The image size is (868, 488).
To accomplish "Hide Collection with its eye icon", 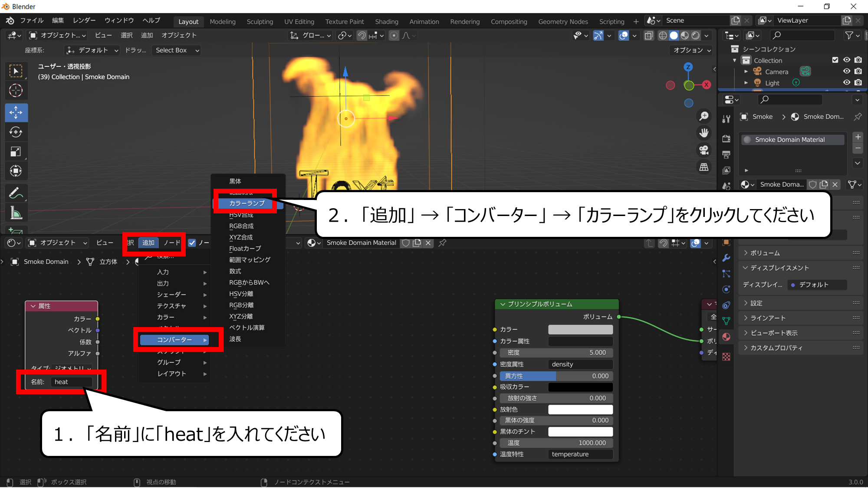I will [847, 60].
